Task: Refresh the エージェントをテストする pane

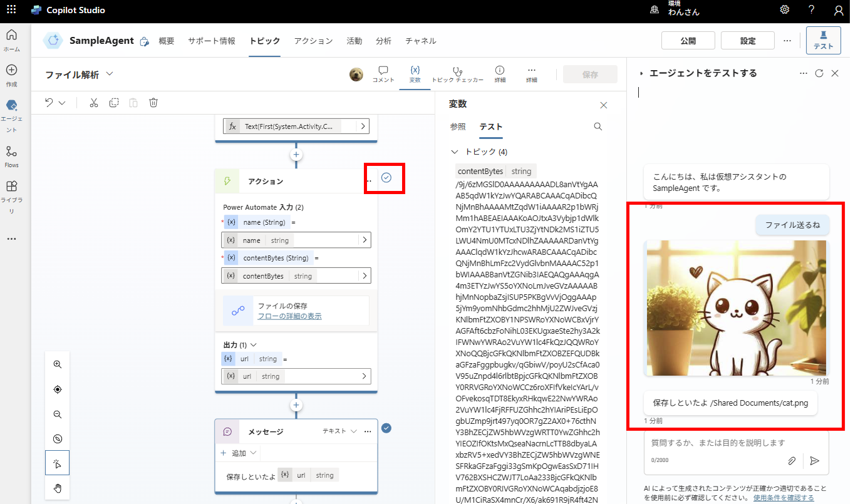Action: pyautogui.click(x=819, y=73)
